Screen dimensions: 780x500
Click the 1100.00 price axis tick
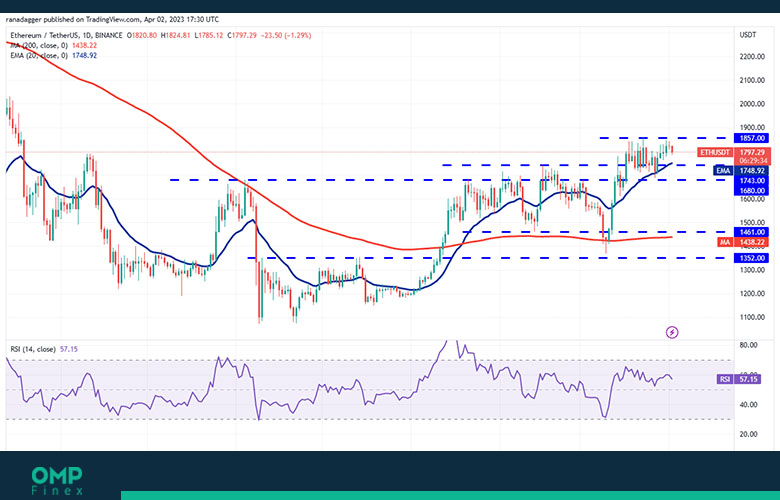[752, 317]
